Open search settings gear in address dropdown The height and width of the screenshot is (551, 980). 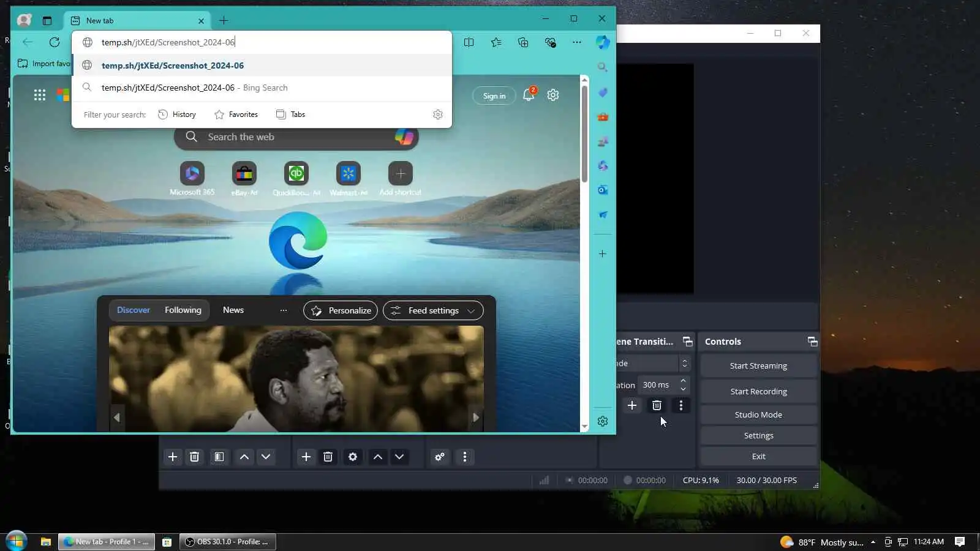point(438,114)
